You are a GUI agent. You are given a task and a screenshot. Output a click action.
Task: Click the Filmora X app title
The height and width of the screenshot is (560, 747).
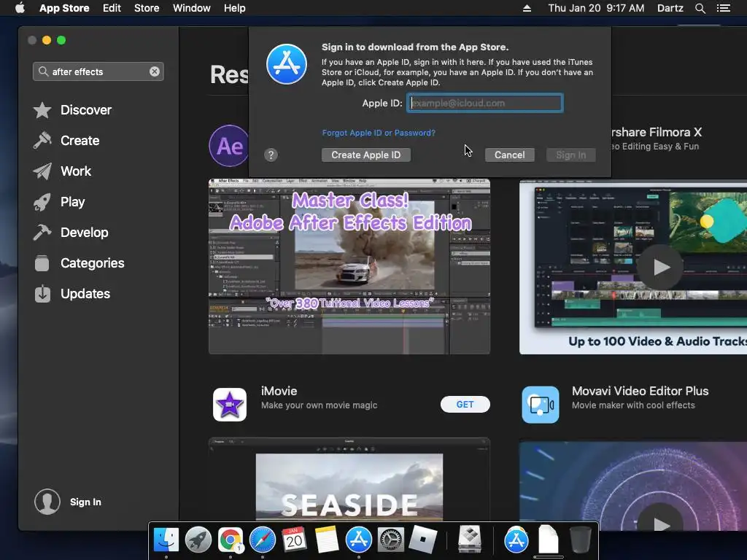click(657, 132)
